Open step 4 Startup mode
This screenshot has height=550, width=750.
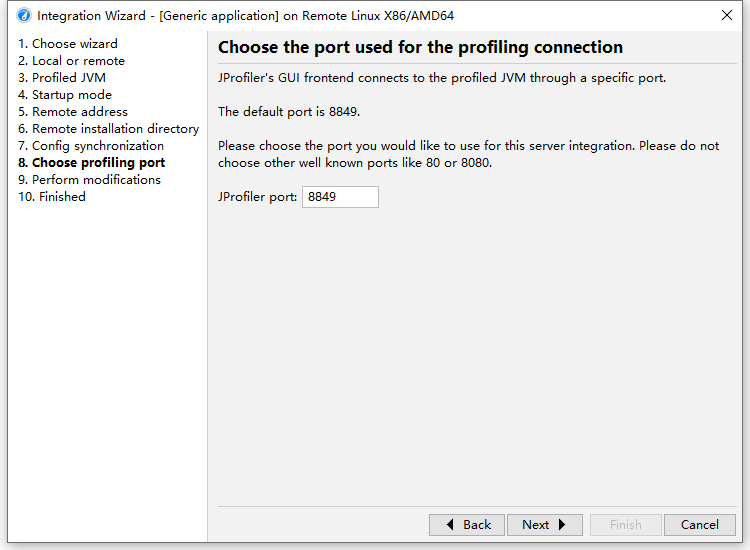65,95
